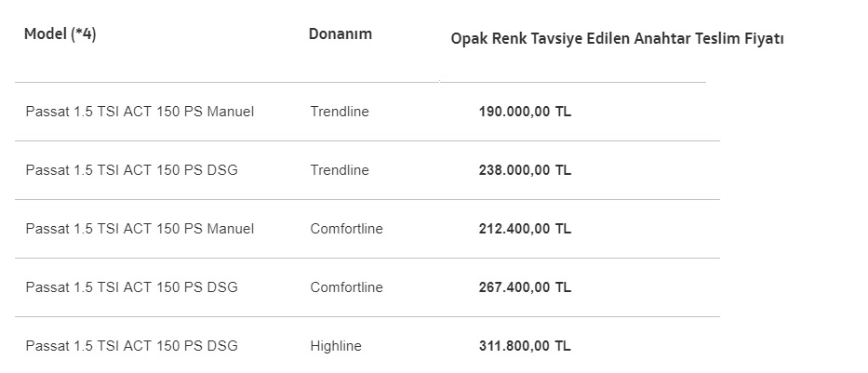Select the Highline DSG Passat model name
The height and width of the screenshot is (373, 868).
132,346
